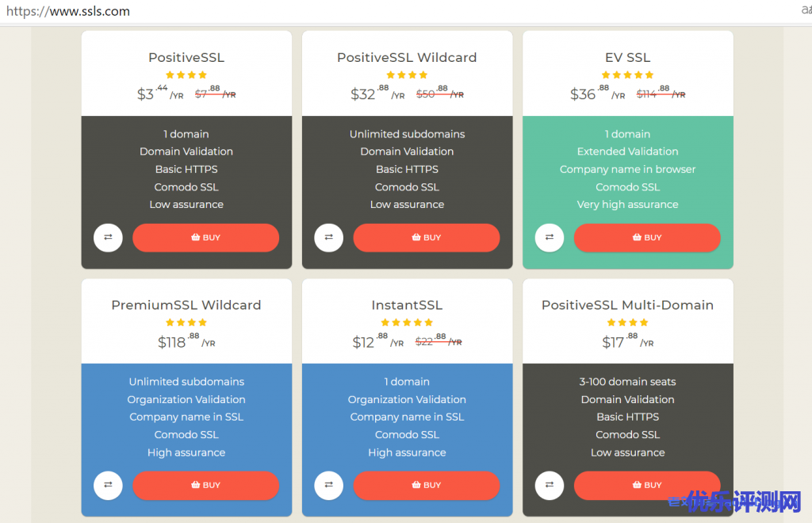The image size is (812, 523).
Task: Open the PremiumSSL Wildcard product title
Action: click(186, 305)
